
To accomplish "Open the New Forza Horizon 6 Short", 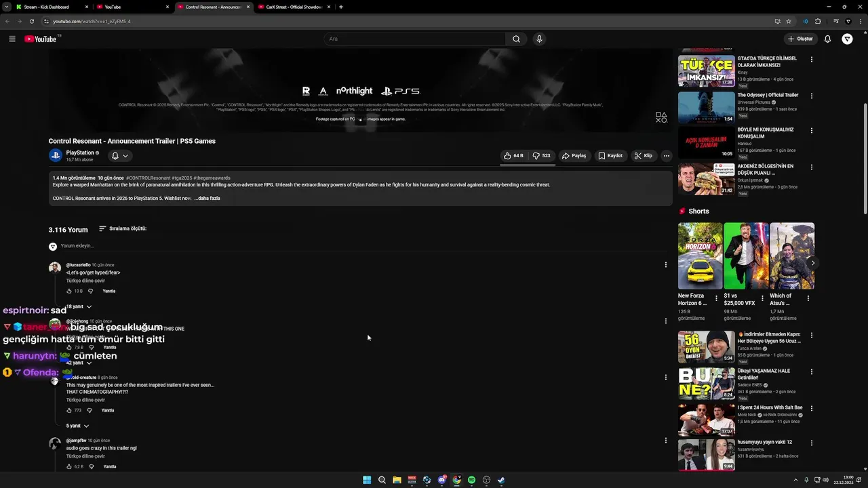I will coord(700,256).
